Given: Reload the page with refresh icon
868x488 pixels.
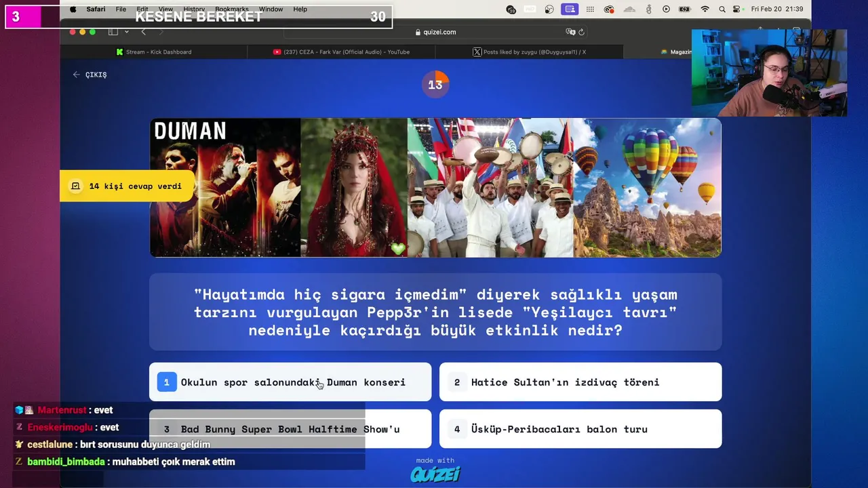Looking at the screenshot, I should (581, 32).
